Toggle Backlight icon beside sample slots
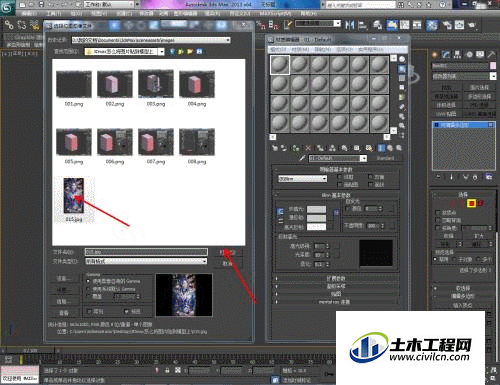 click(402, 69)
